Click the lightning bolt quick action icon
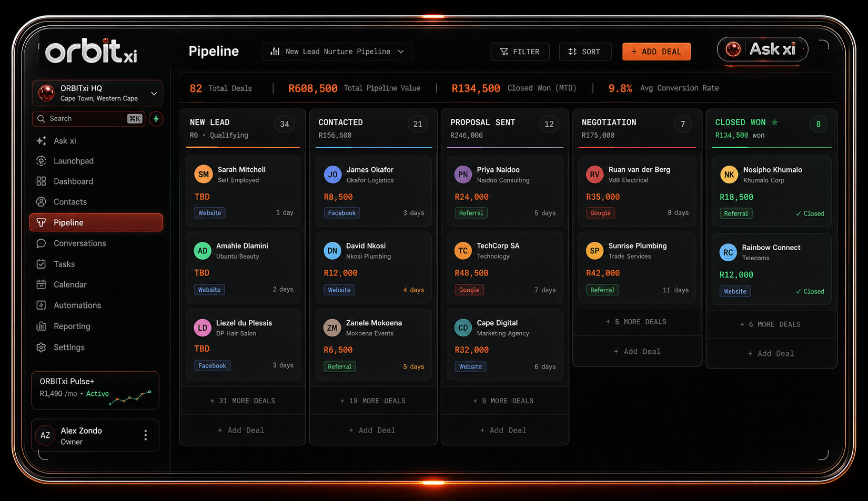 pyautogui.click(x=156, y=119)
